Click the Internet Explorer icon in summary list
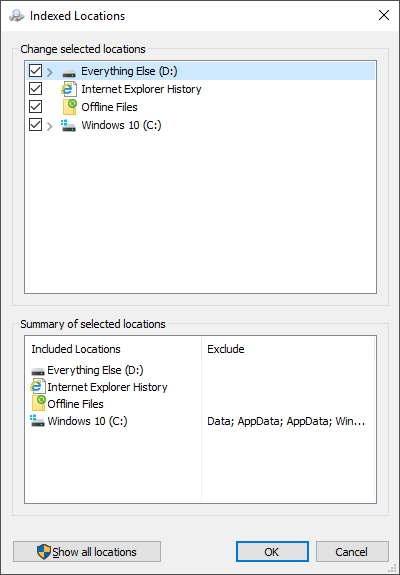The height and width of the screenshot is (575, 400). [x=38, y=387]
